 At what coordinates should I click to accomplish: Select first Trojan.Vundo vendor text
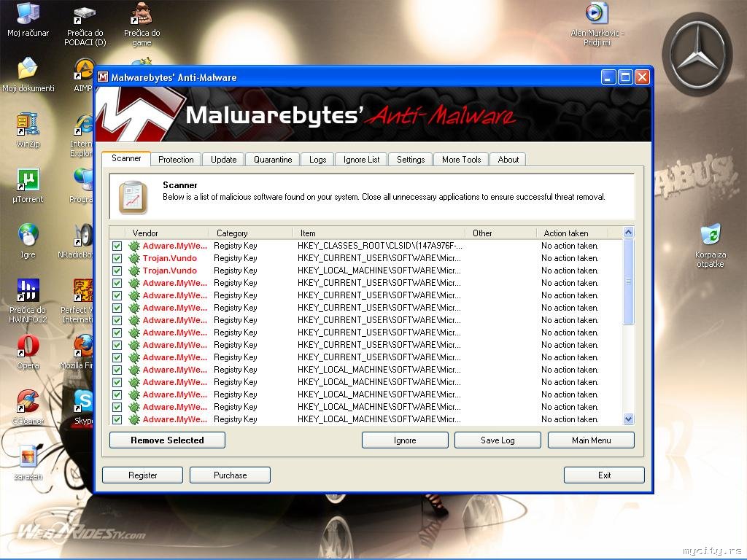click(169, 258)
